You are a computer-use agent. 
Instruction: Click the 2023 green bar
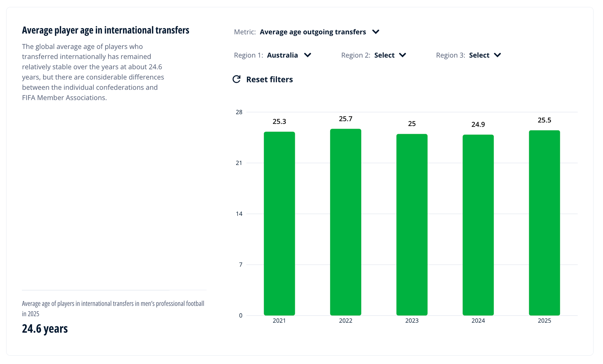click(412, 225)
